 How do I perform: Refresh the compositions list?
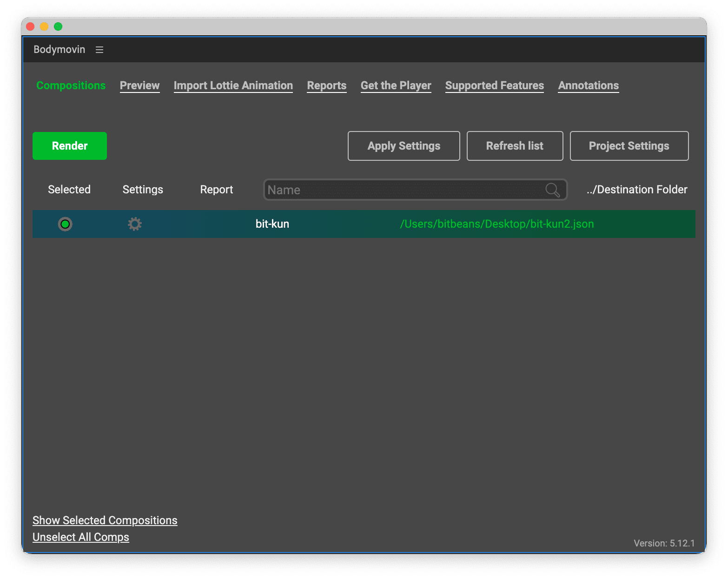point(515,146)
